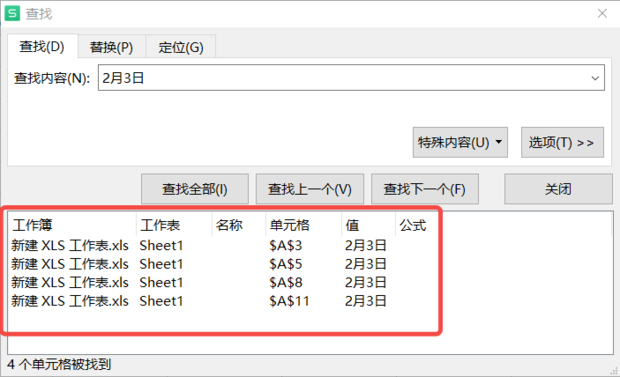Click the 查找内容 input field
620x377 pixels.
click(351, 78)
